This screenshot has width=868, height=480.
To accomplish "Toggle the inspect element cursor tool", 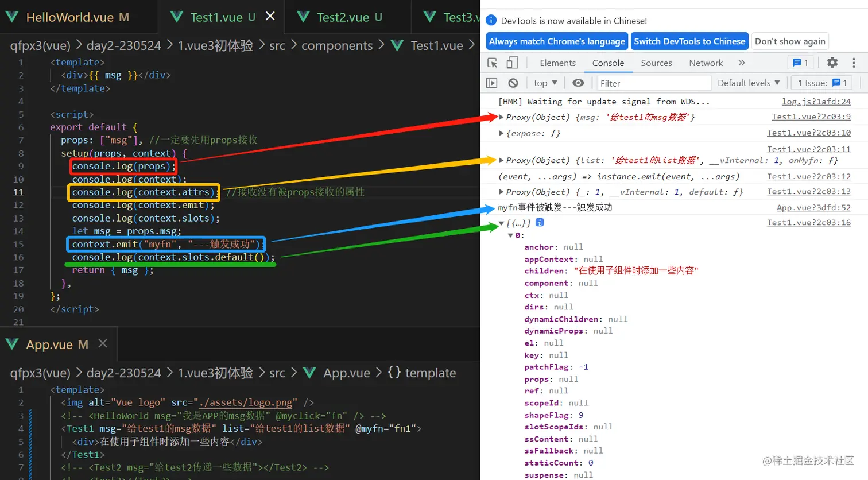I will 492,63.
